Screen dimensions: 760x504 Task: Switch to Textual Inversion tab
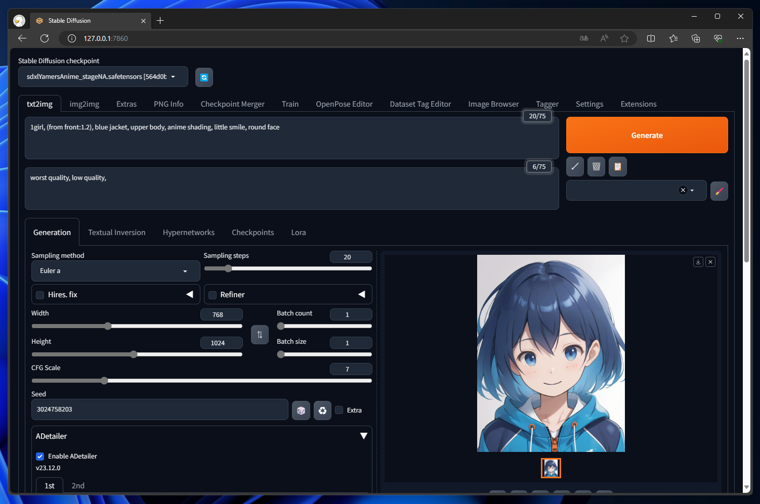117,233
